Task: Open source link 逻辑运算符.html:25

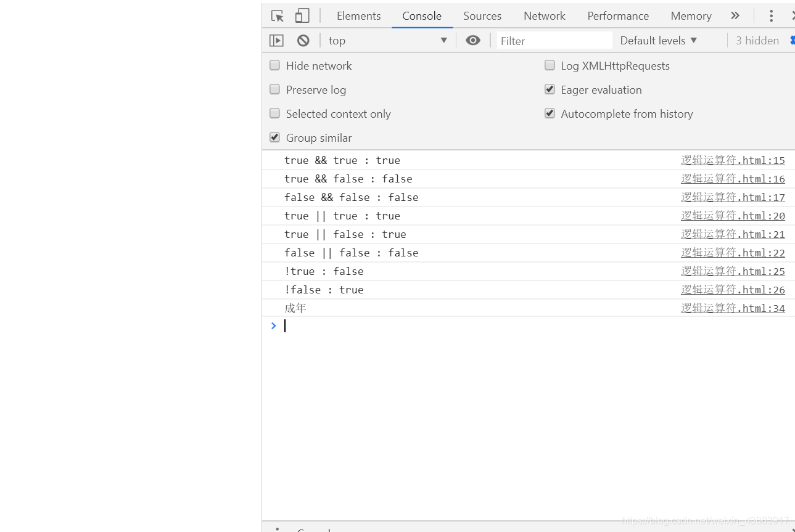Action: (x=733, y=271)
